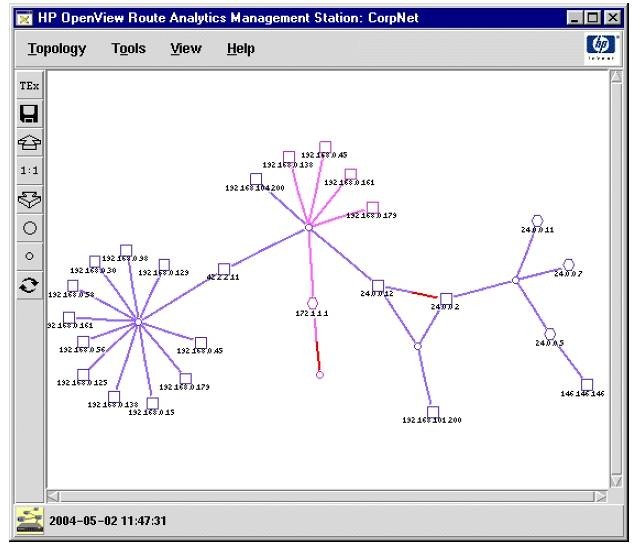The image size is (640, 547).
Task: Click the vertical scrollbar down arrow
Action: pos(617,481)
